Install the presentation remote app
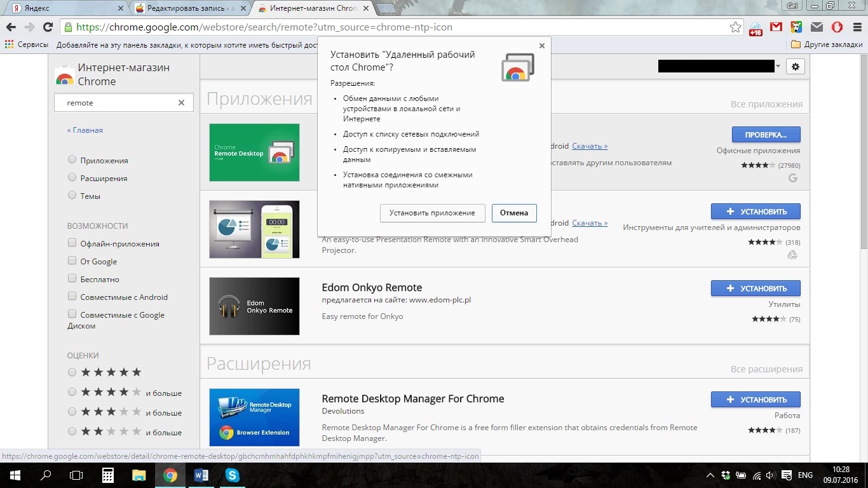This screenshot has height=488, width=868. [756, 212]
